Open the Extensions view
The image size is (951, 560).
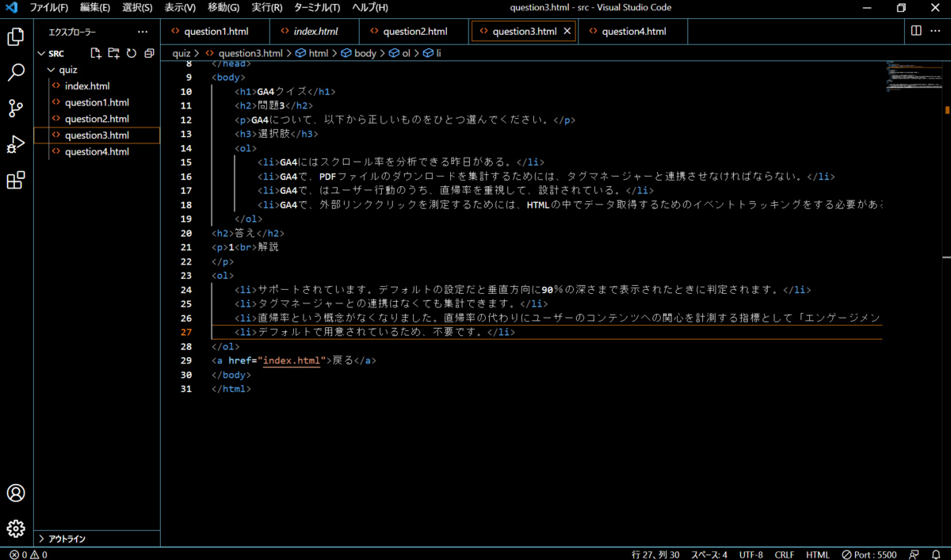pos(16,181)
